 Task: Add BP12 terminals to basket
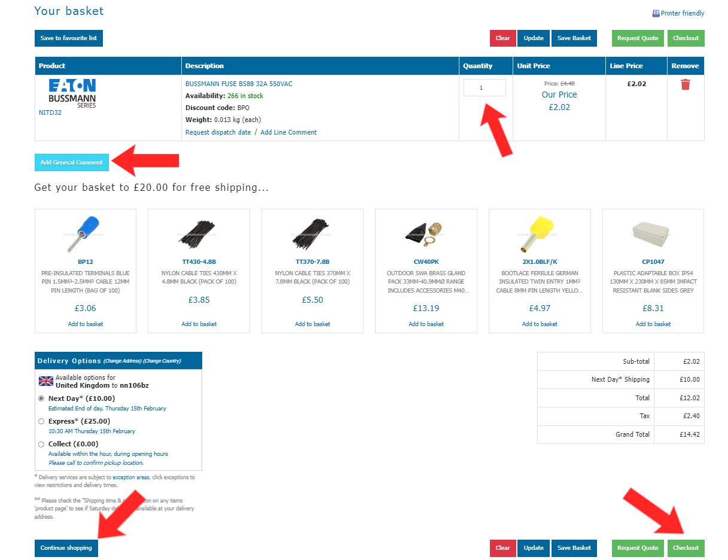tap(85, 324)
